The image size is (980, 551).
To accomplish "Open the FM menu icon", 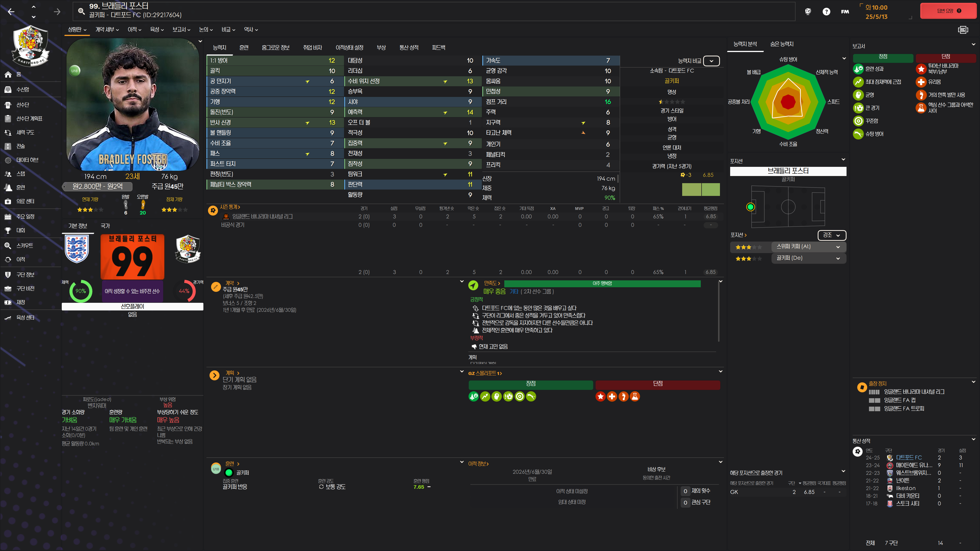I will click(x=845, y=11).
